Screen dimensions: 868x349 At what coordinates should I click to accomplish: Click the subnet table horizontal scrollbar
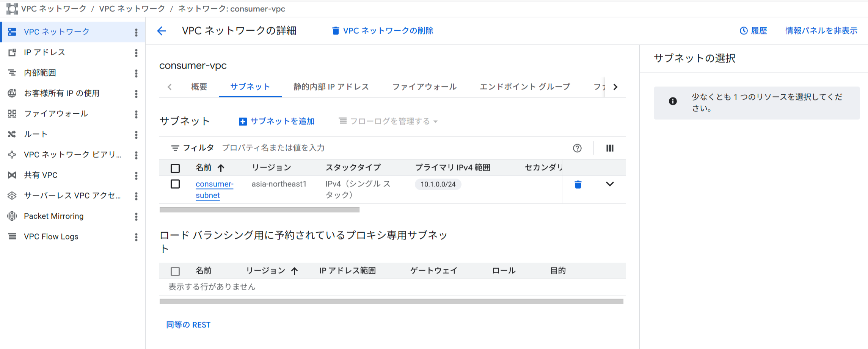(259, 210)
